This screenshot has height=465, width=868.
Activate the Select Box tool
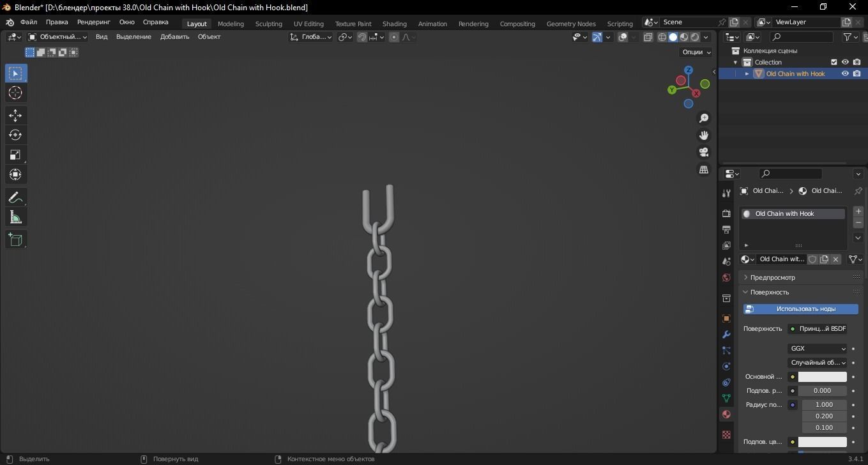click(x=15, y=73)
